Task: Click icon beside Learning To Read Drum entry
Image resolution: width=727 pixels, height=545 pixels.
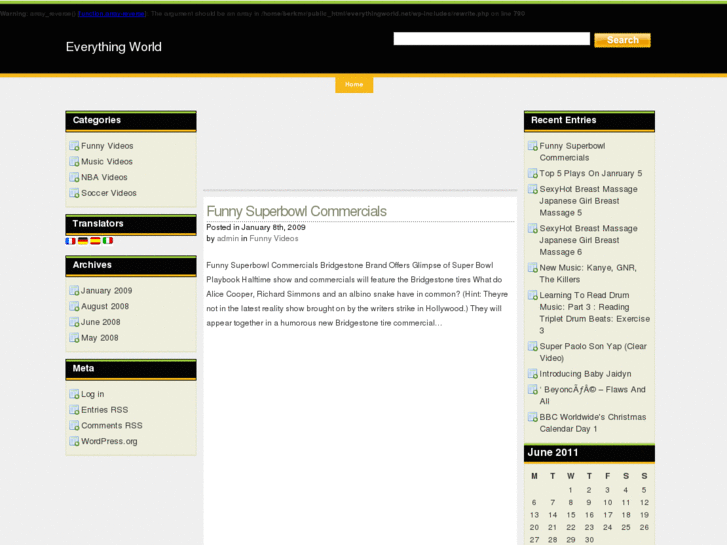Action: click(533, 295)
